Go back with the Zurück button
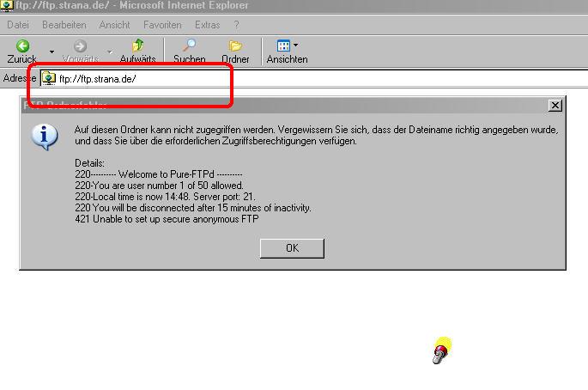This screenshot has height=390, width=588. pyautogui.click(x=22, y=52)
